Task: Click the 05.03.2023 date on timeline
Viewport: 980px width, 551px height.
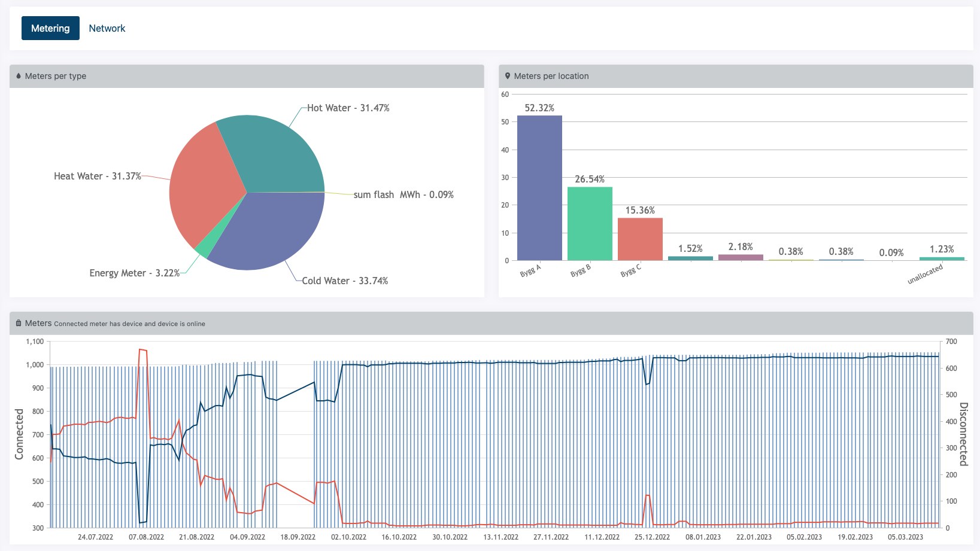Action: coord(906,537)
